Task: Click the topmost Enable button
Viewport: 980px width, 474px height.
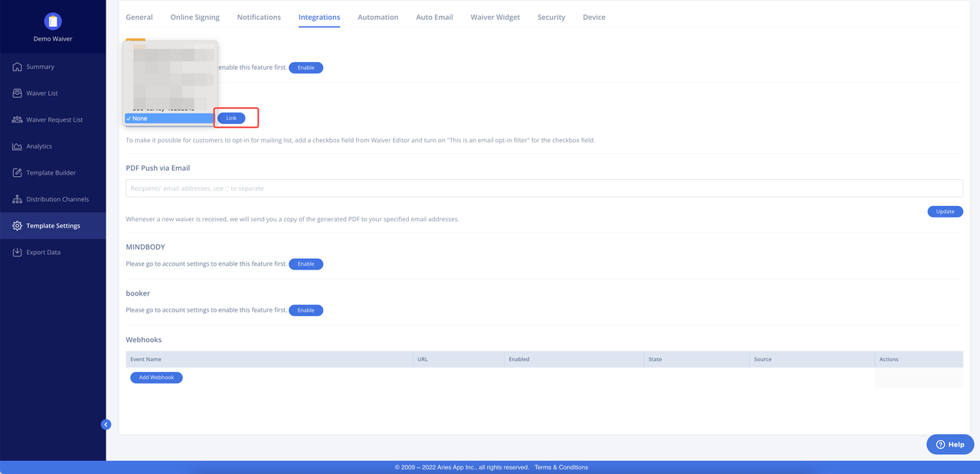Action: [306, 67]
